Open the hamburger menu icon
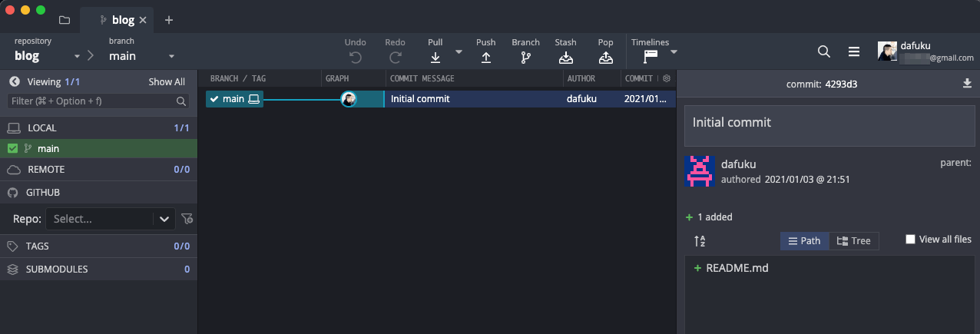The image size is (980, 334). [x=854, y=51]
